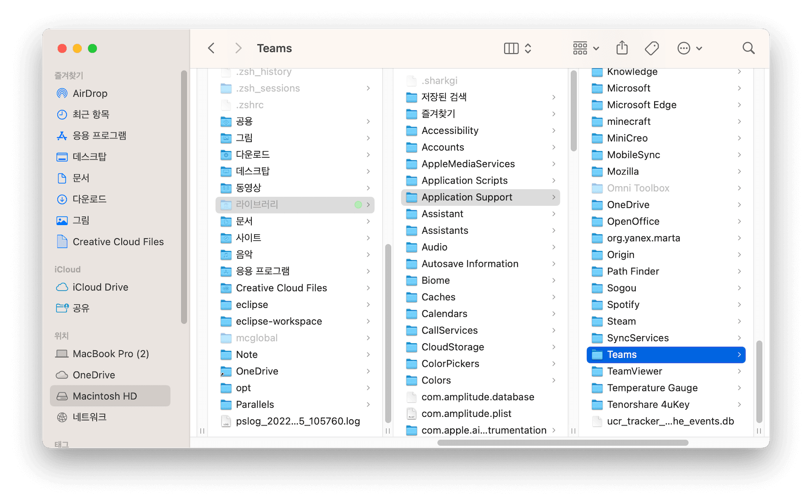The image size is (812, 504).
Task: Select AirDrop in the sidebar
Action: tap(111, 93)
